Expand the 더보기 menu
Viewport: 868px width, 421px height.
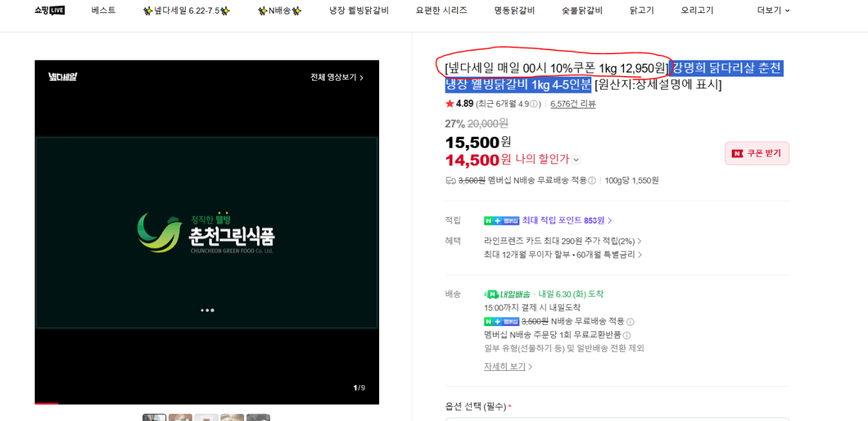coord(773,10)
